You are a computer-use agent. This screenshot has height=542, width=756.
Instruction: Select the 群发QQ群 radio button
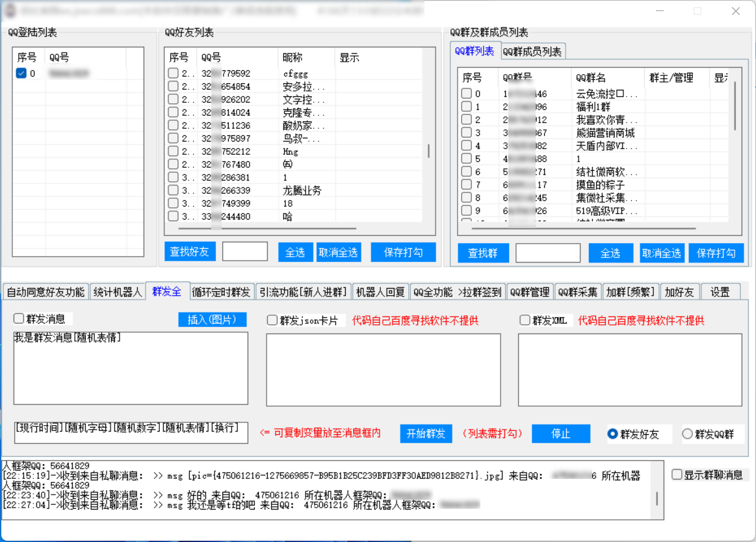point(688,434)
